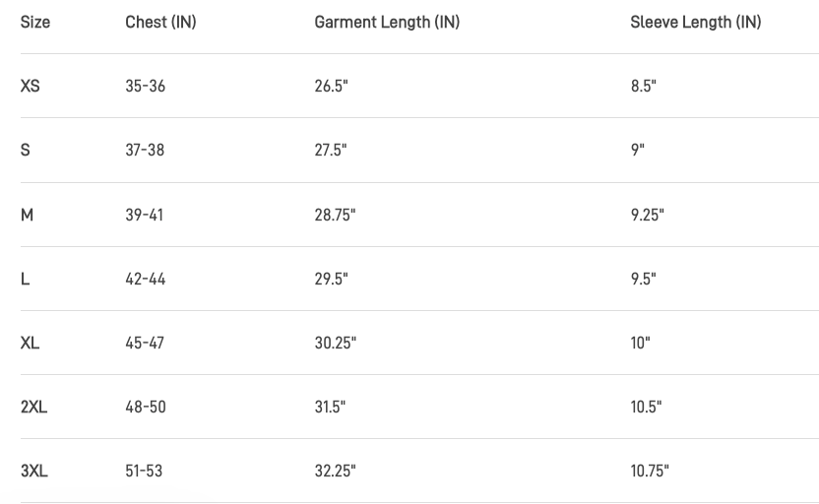This screenshot has height=504, width=819.
Task: Select garment length 30.25" cell
Action: (x=336, y=344)
